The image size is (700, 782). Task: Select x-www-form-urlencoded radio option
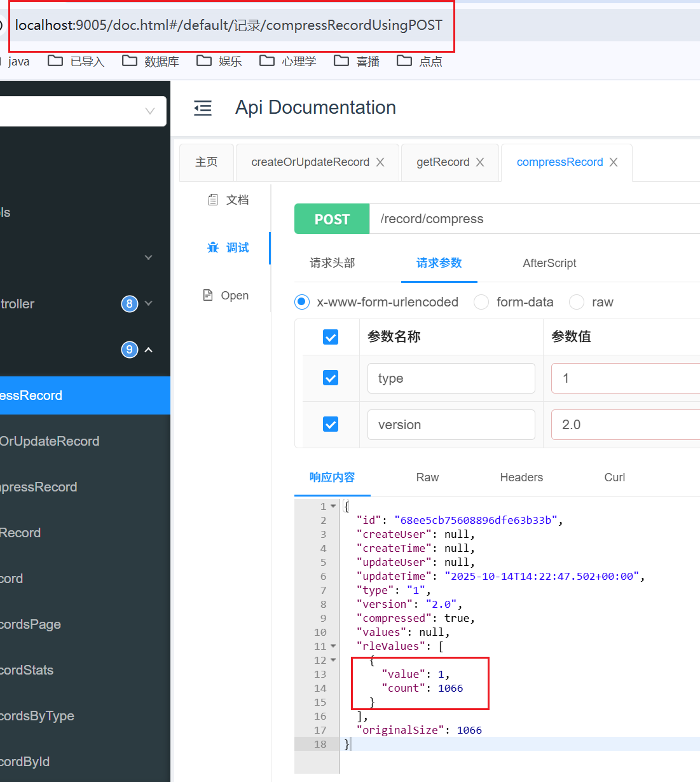(302, 302)
